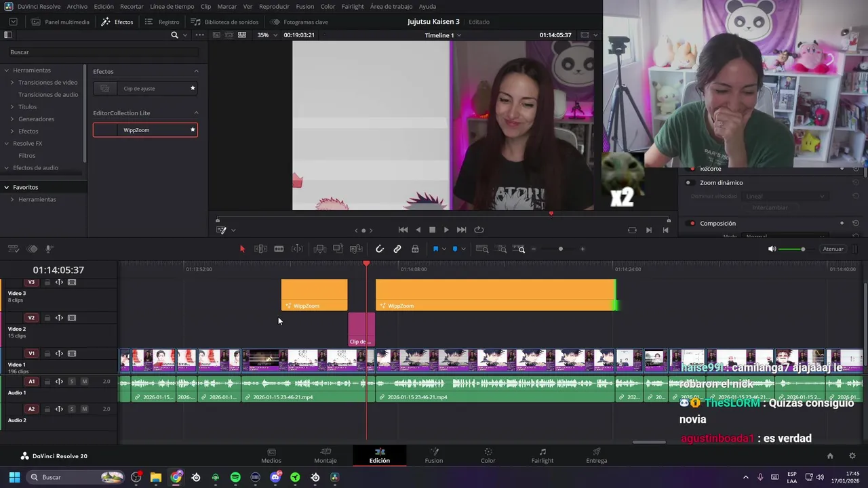Viewport: 868px width, 488px height.
Task: Click the Replace clip tool icon
Action: click(355, 249)
